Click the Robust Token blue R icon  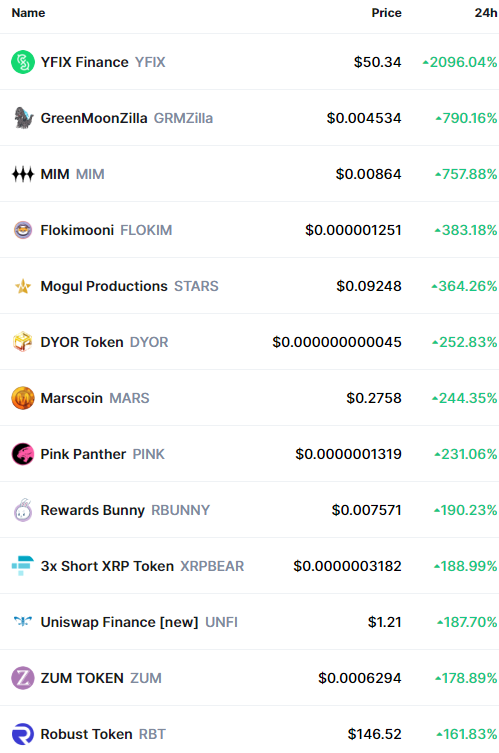[23, 734]
